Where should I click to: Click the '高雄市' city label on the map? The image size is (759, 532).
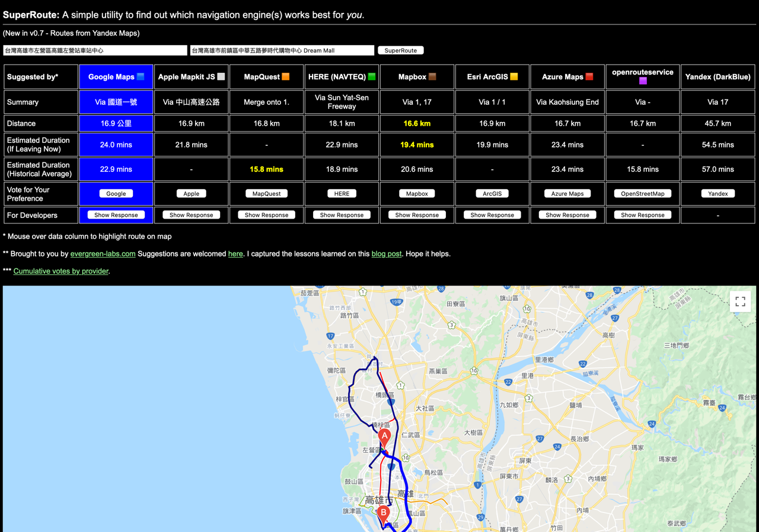379,501
